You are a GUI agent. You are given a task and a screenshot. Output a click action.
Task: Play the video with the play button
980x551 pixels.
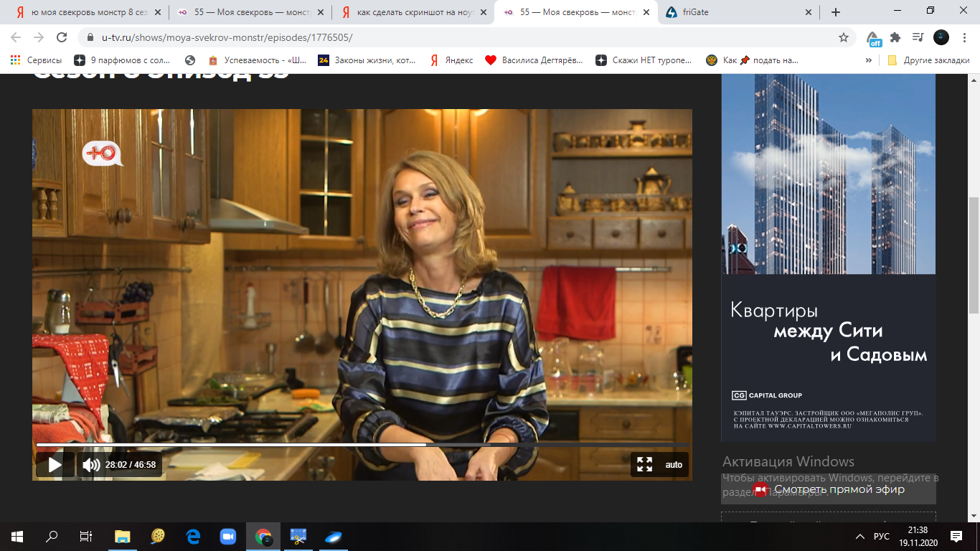click(x=55, y=465)
